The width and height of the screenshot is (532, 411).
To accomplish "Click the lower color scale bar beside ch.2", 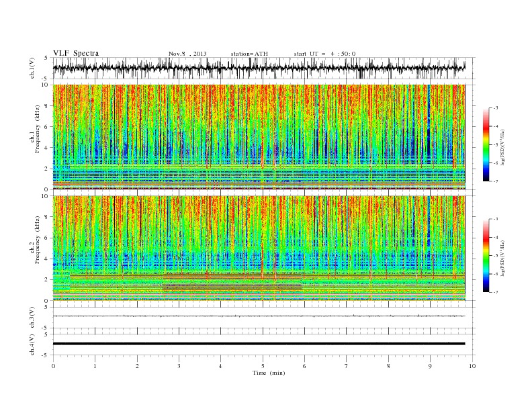I will click(x=486, y=255).
